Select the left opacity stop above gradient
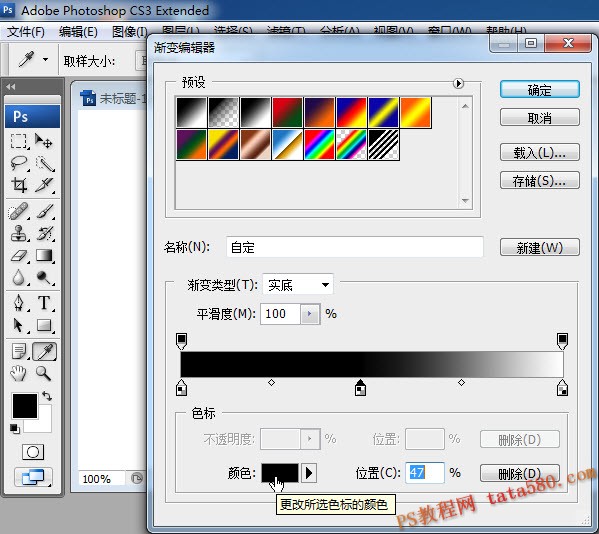 coord(181,341)
